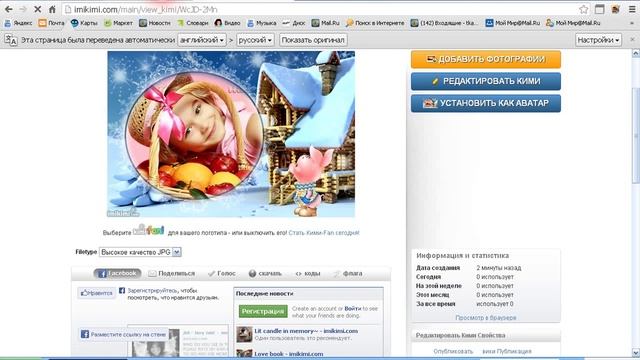This screenshot has width=640, height=360.
Task: Close the translation bar
Action: [x=632, y=40]
